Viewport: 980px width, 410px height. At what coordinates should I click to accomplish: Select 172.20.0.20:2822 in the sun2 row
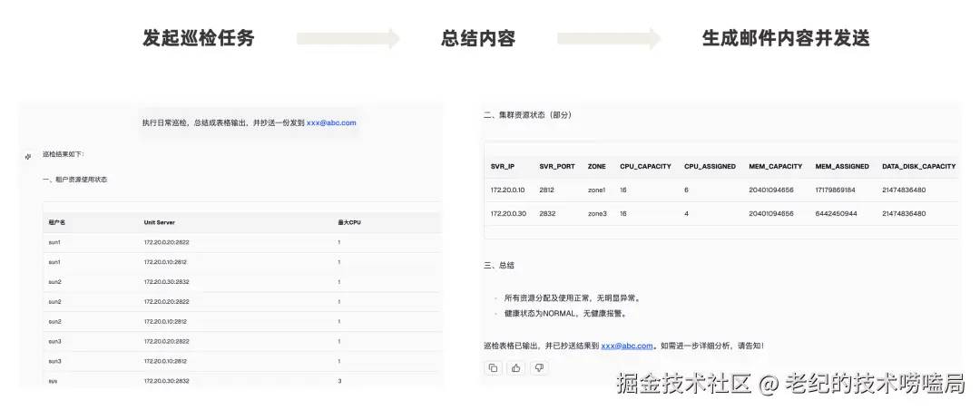166,302
